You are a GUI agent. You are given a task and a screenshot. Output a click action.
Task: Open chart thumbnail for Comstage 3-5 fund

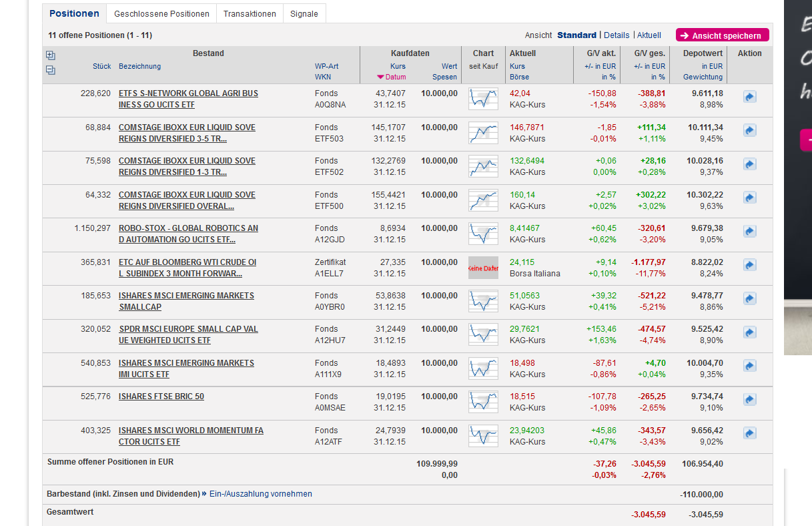tap(483, 133)
